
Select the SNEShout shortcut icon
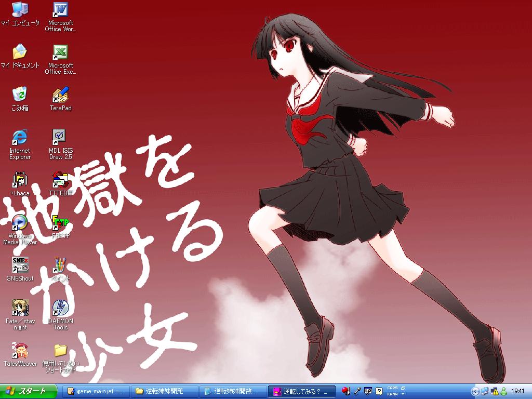pos(20,270)
